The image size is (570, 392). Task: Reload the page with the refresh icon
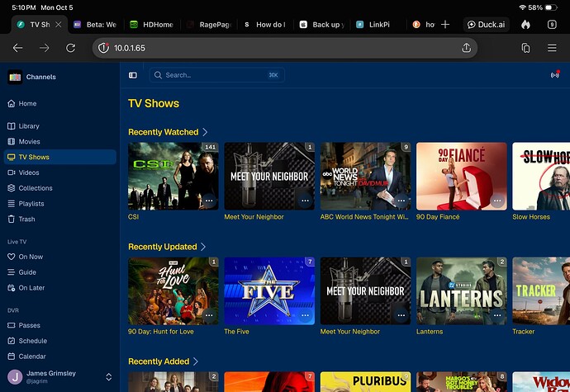tap(71, 48)
